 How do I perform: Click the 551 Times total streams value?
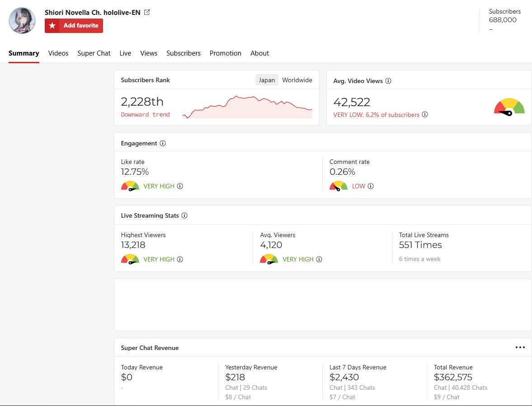click(420, 245)
